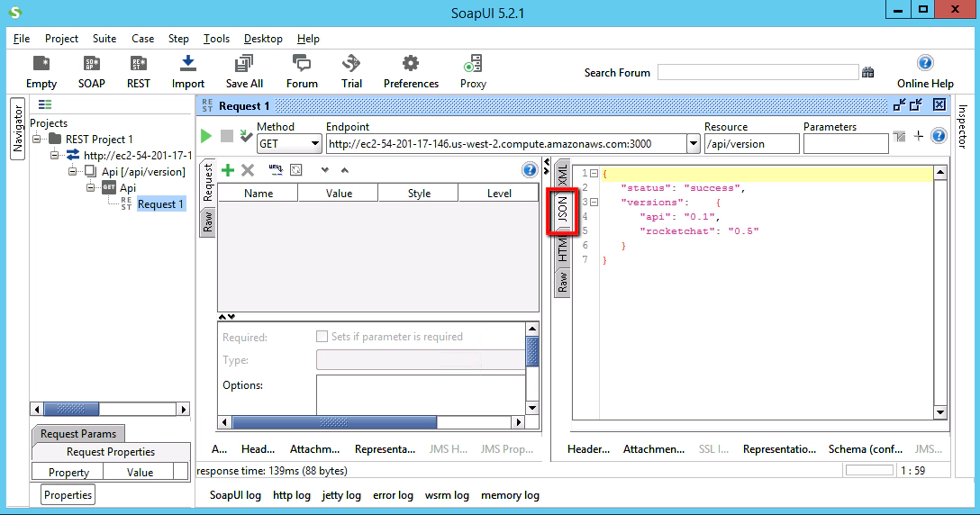
Task: Open the Step menu
Action: tap(178, 39)
